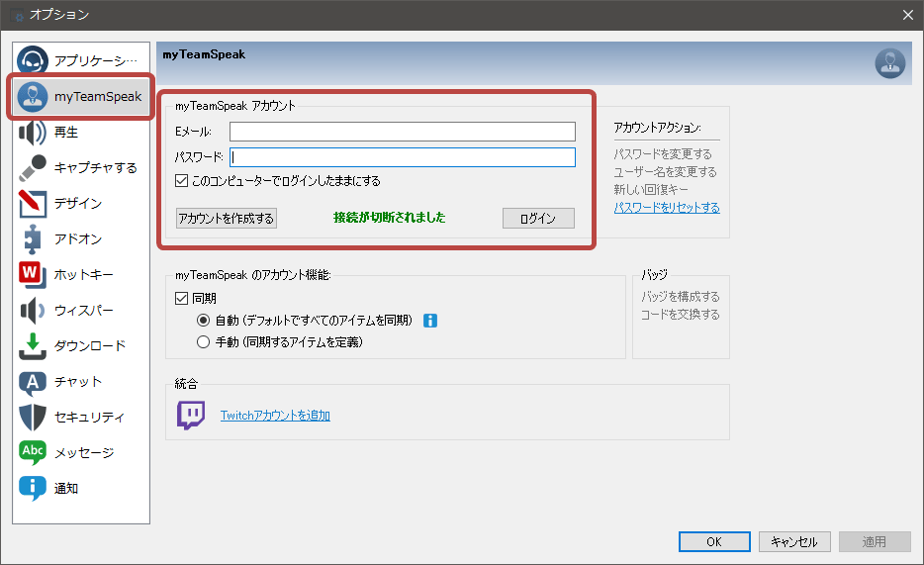Open the ダウンロード download icon
Screen dimensions: 924x565
pyautogui.click(x=33, y=346)
